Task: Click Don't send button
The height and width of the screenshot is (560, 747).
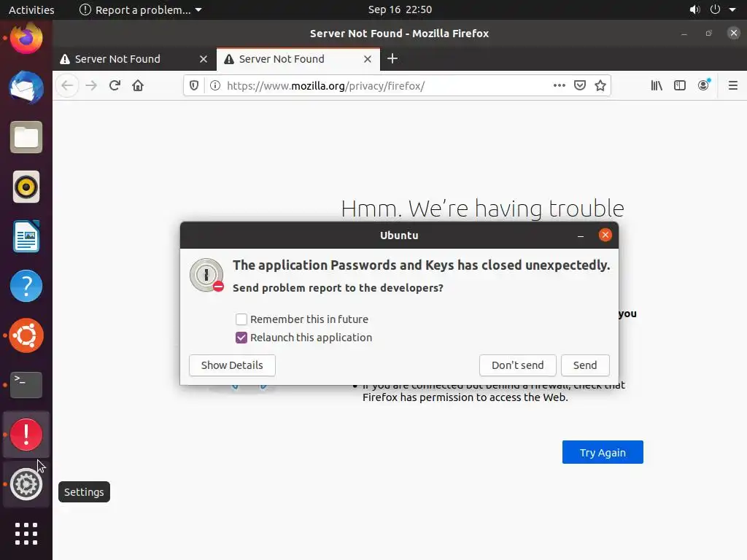Action: (517, 365)
